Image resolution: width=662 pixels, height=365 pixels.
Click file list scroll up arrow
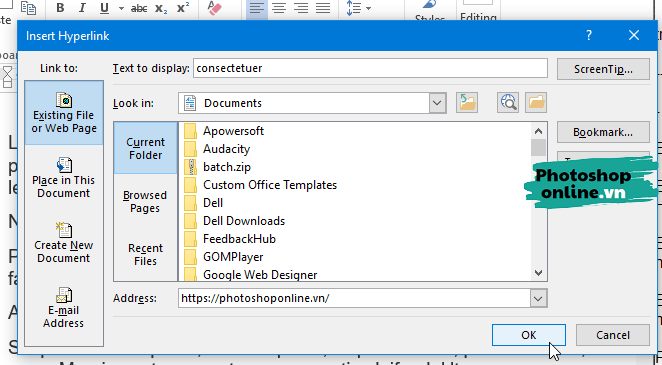point(538,131)
